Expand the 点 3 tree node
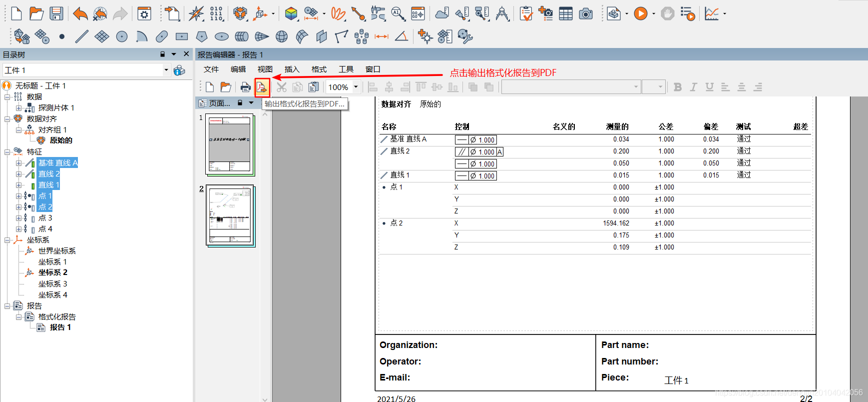868x402 pixels. tap(18, 218)
